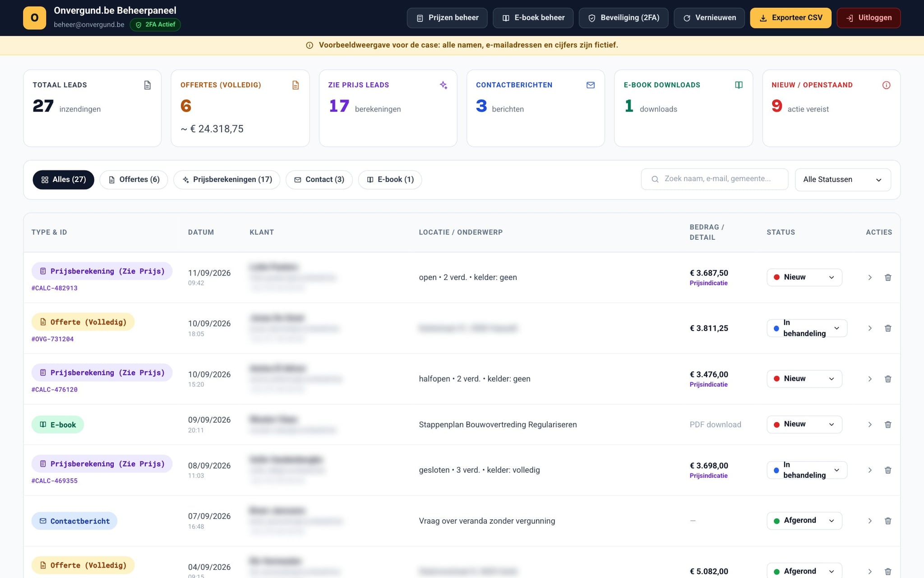Click the amount € 3.687,50
Image resolution: width=924 pixels, height=578 pixels.
pos(709,273)
